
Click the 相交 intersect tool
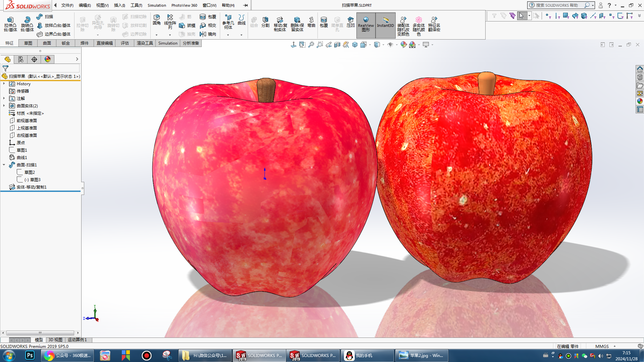coord(208,25)
